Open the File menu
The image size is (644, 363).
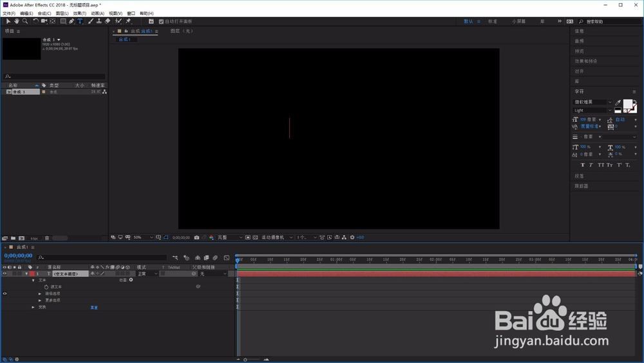coord(8,13)
